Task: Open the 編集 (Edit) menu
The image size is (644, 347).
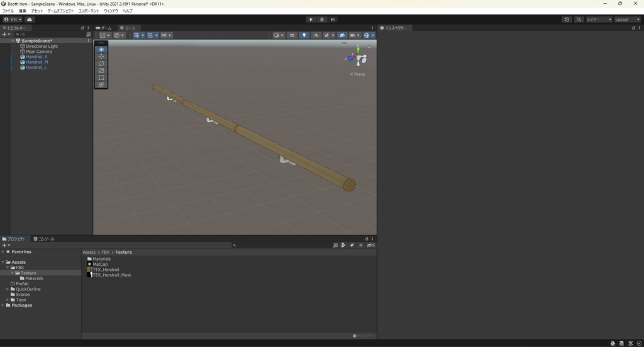Action: coord(22,11)
